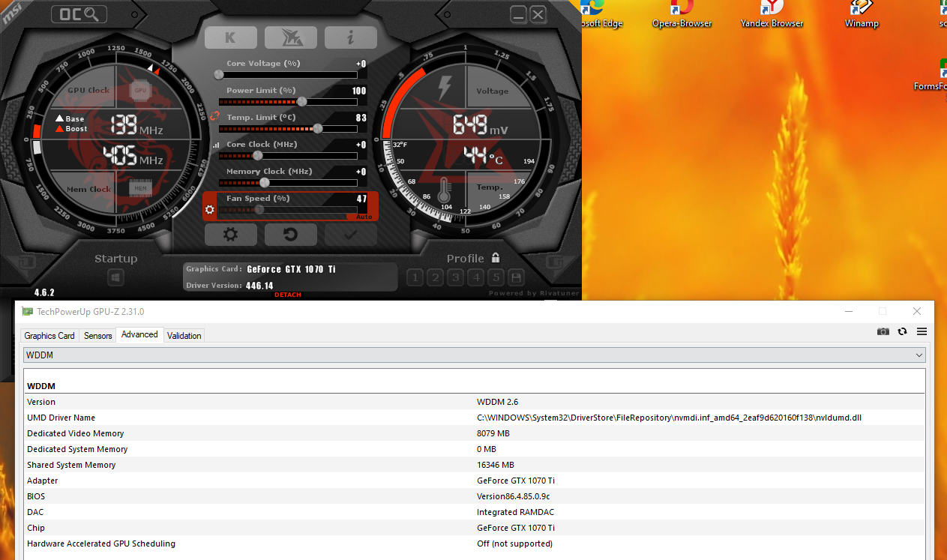Open Microsoft Edge desktop shortcut
The width and height of the screenshot is (947, 560).
point(602,15)
